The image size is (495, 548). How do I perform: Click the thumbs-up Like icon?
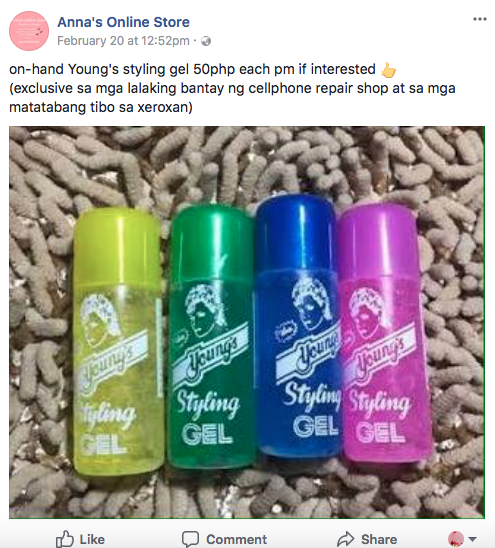point(65,539)
